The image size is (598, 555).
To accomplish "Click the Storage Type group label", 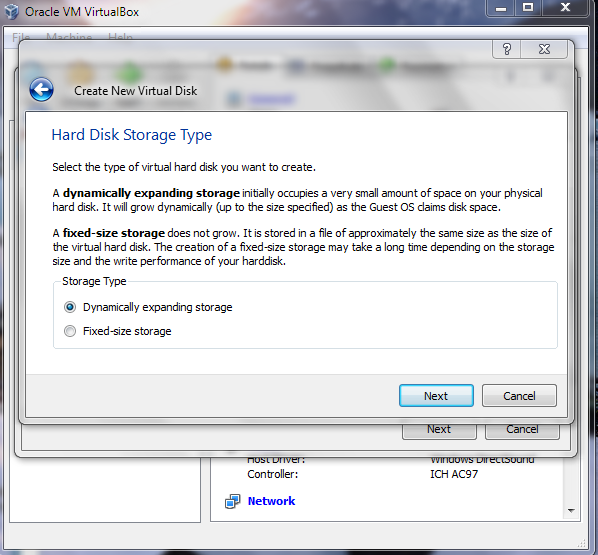I will [94, 281].
